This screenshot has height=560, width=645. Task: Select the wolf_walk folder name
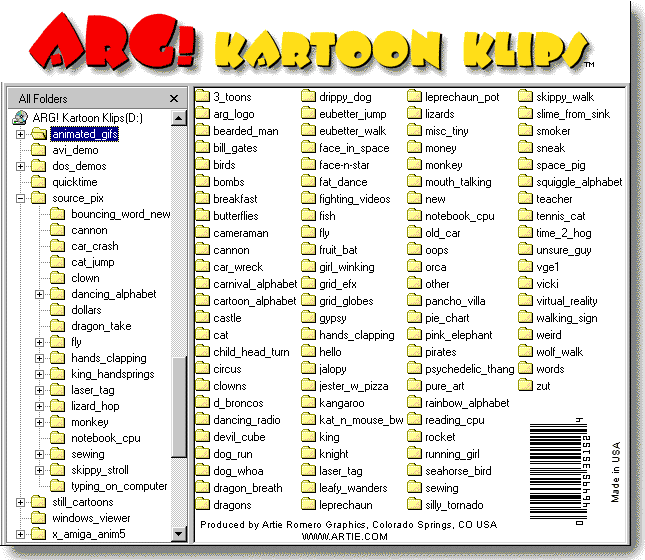point(559,352)
